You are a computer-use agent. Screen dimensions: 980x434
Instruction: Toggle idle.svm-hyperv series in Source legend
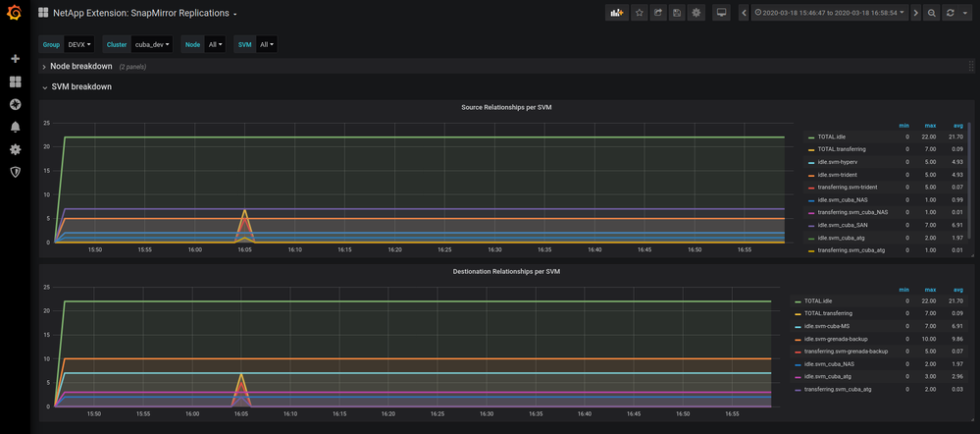pos(836,162)
